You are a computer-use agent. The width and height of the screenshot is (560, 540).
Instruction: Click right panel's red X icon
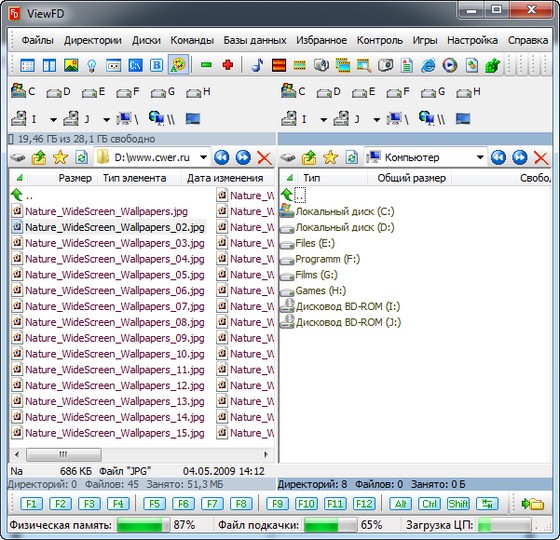click(x=541, y=158)
